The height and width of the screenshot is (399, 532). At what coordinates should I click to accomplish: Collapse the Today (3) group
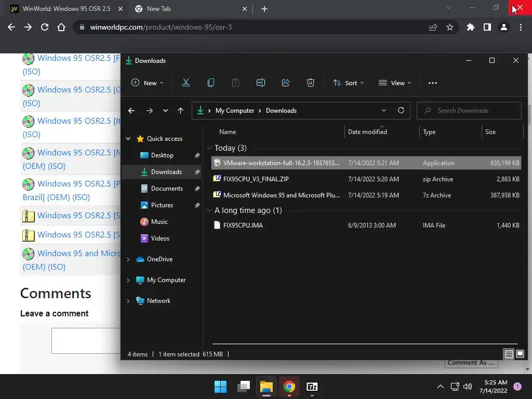click(209, 148)
